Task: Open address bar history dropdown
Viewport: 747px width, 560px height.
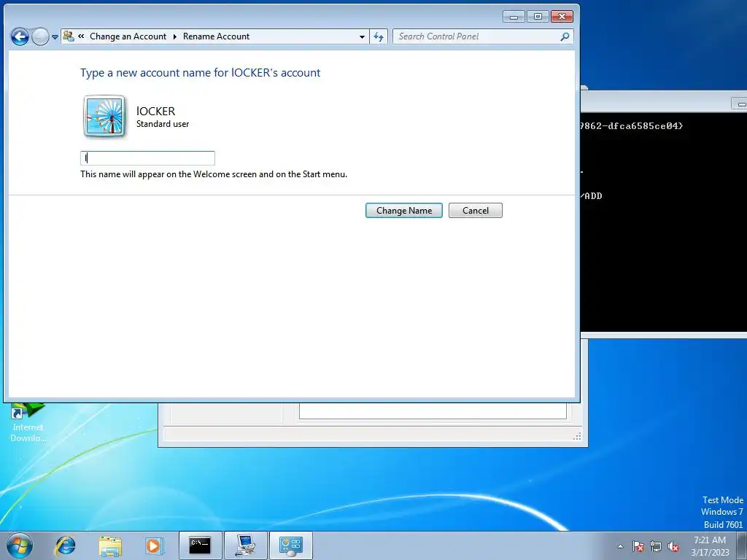Action: (x=362, y=36)
